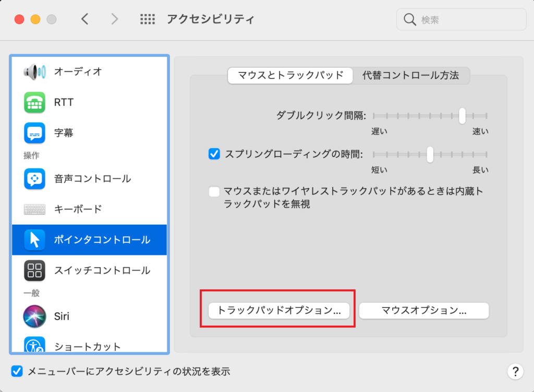
Task: Select キーボード label in sidebar
Action: (78, 209)
